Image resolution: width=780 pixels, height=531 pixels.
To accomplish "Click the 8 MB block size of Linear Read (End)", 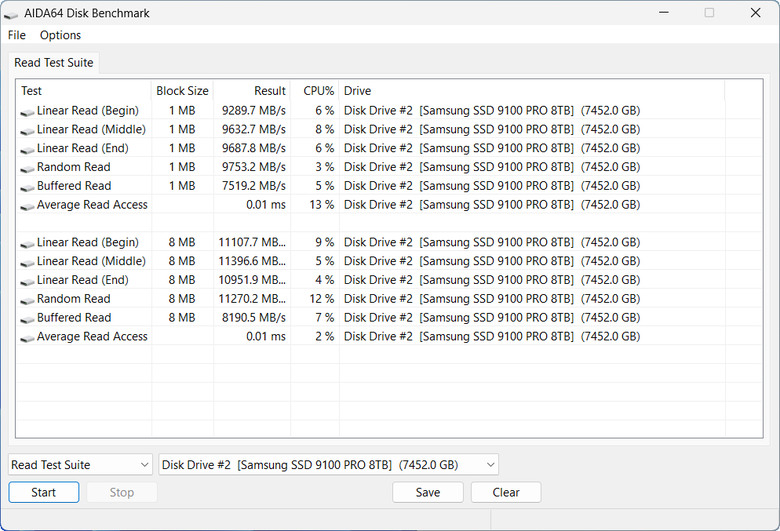I will 182,280.
